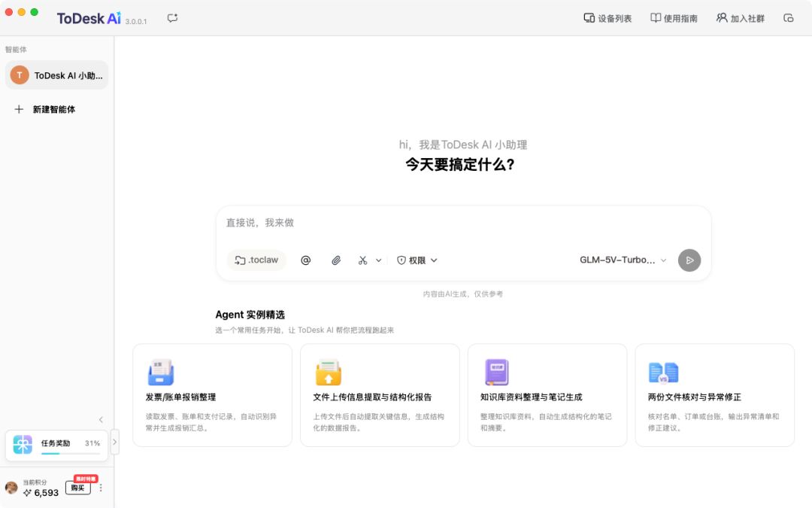This screenshot has height=508, width=812.
Task: Click the invoice inbox icon
Action: click(161, 372)
